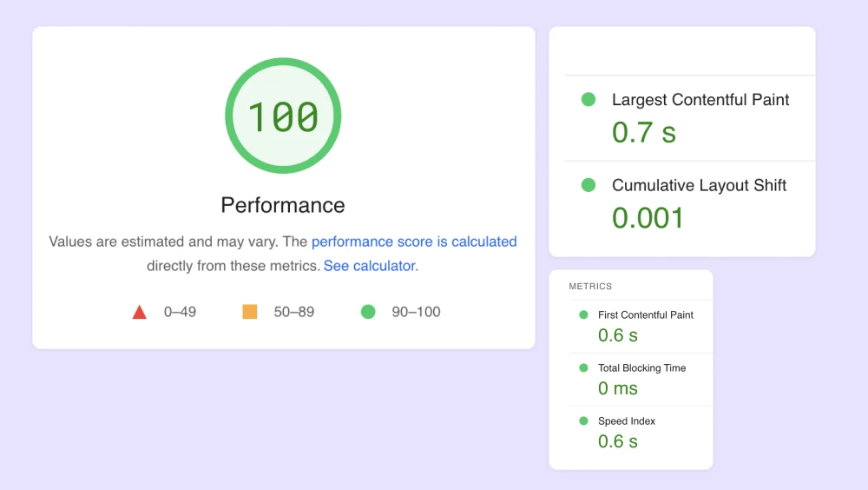Click the green dot beside Speed Index

(583, 421)
